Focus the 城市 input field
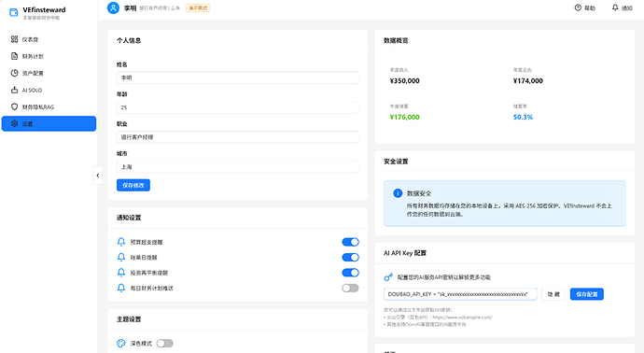Screen dimensions: 644x353 click(x=238, y=167)
